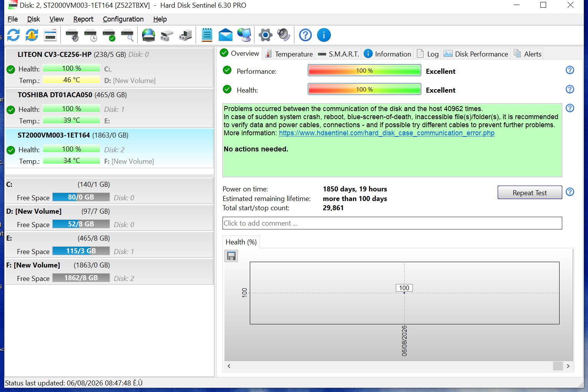588x392 pixels.
Task: Click the E: partition name in volume list
Action: click(x=9, y=238)
